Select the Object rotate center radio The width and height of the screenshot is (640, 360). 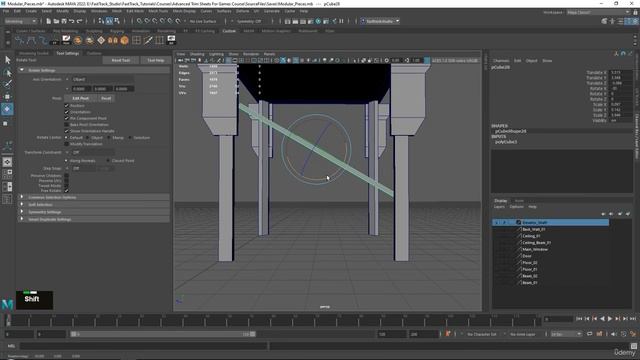[x=88, y=138]
